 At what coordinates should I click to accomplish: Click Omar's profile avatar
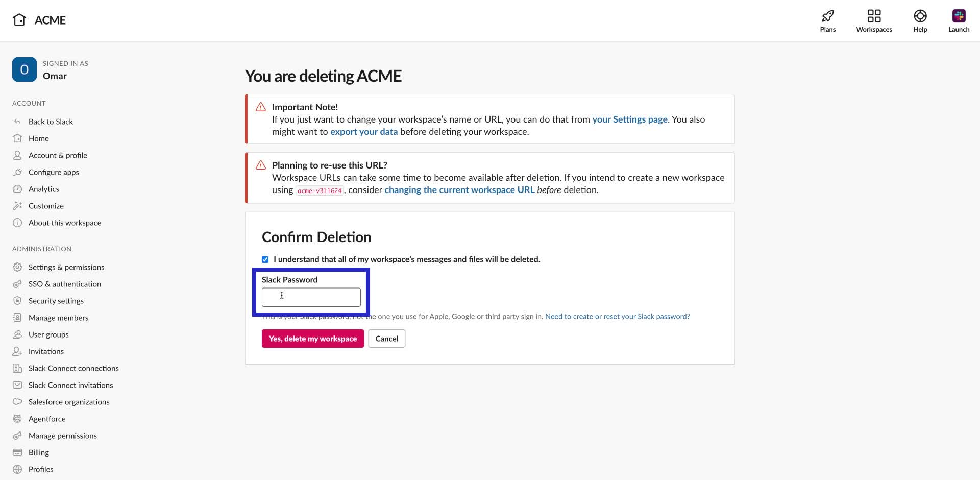click(x=24, y=69)
